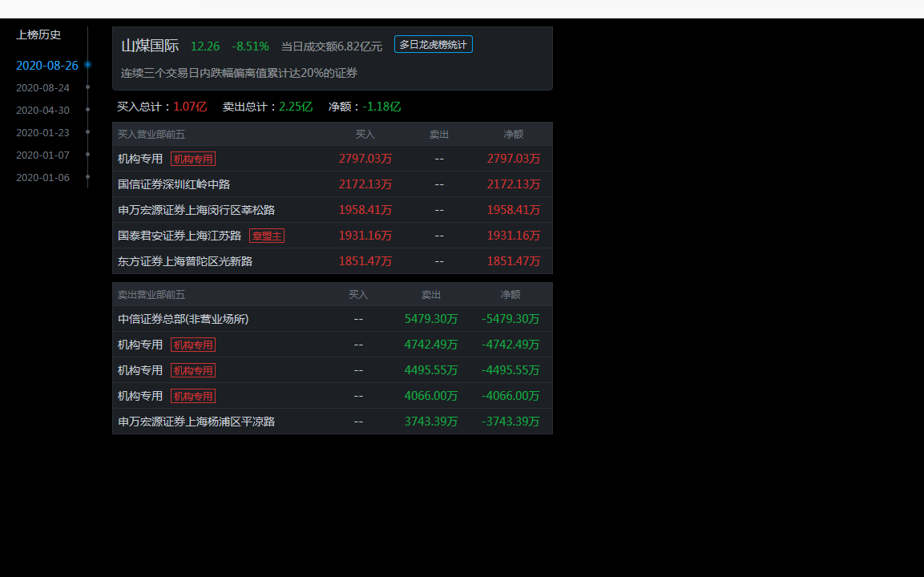Click the 卖出营业部前五 table header
This screenshot has width=924, height=577.
[x=151, y=295]
